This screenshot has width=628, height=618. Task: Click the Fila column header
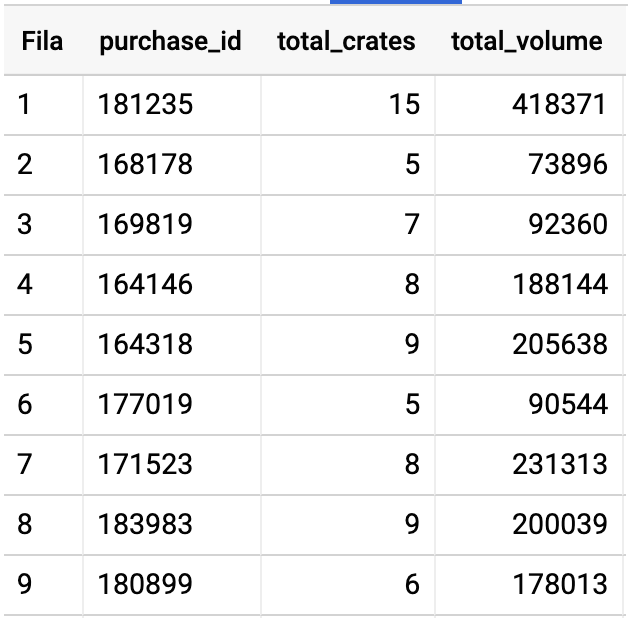pyautogui.click(x=42, y=41)
